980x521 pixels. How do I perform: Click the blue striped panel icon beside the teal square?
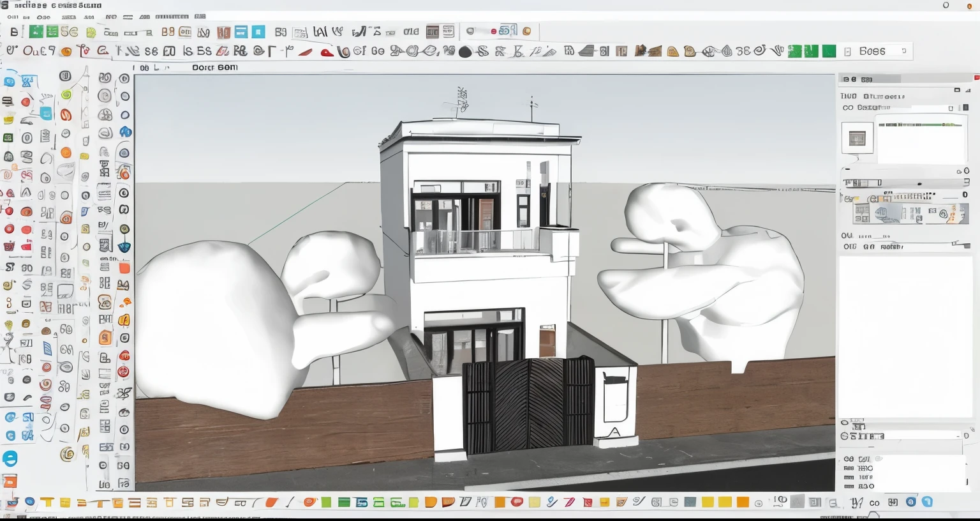point(241,31)
